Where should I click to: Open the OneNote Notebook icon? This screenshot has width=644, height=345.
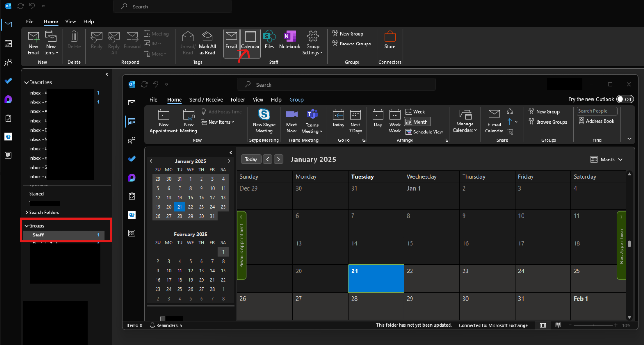(x=289, y=37)
